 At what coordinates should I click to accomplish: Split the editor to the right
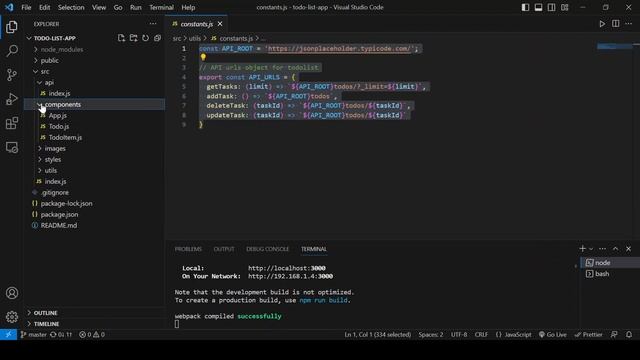click(x=616, y=24)
